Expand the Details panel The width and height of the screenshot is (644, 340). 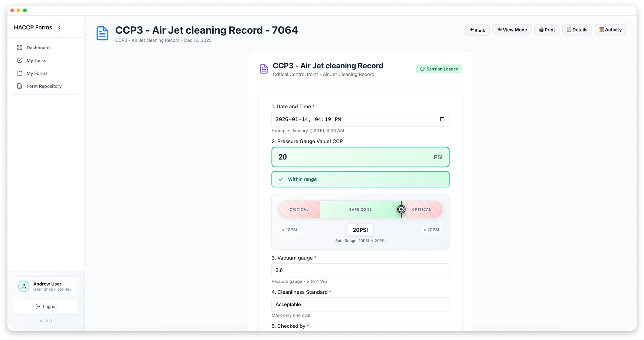coord(577,30)
